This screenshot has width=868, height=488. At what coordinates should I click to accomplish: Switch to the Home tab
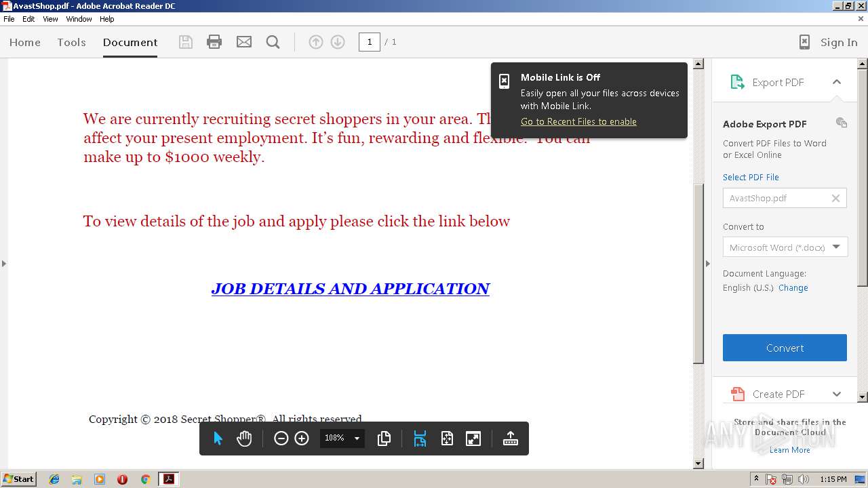click(25, 42)
